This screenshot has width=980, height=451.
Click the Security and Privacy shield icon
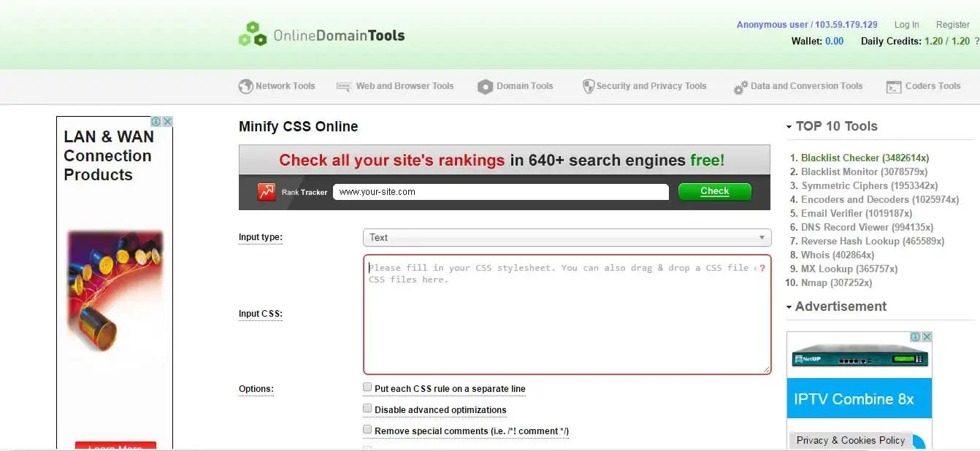[x=588, y=87]
